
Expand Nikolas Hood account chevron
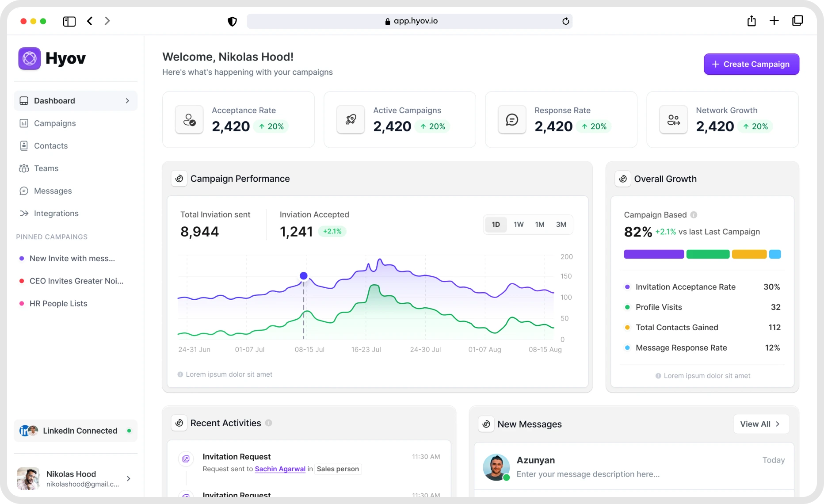pyautogui.click(x=129, y=478)
